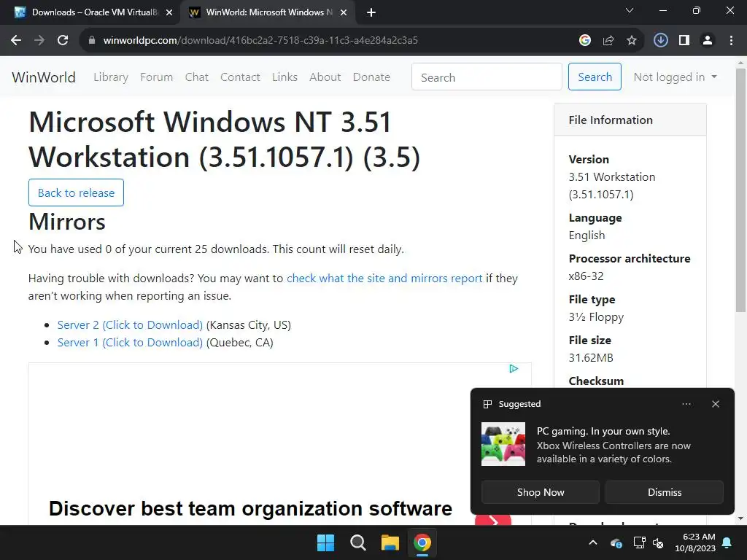
Task: Switch to Downloads – Oracle VM VirtualBox tab
Action: pyautogui.click(x=94, y=12)
